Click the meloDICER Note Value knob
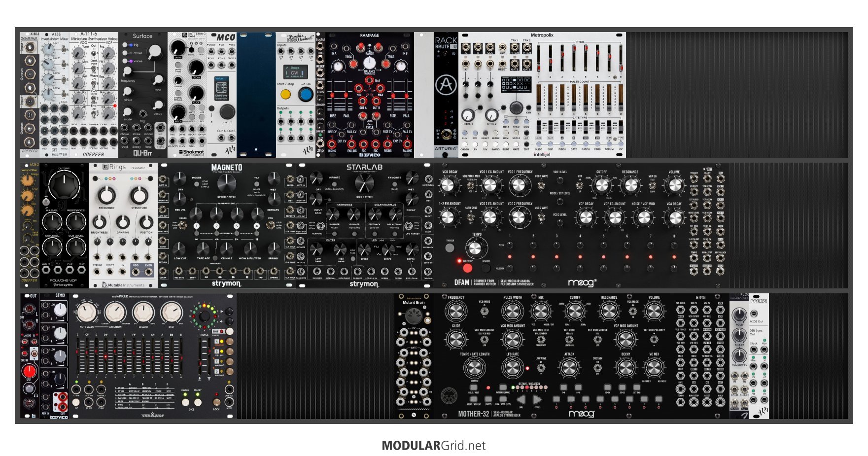The width and height of the screenshot is (868, 456). point(87,313)
